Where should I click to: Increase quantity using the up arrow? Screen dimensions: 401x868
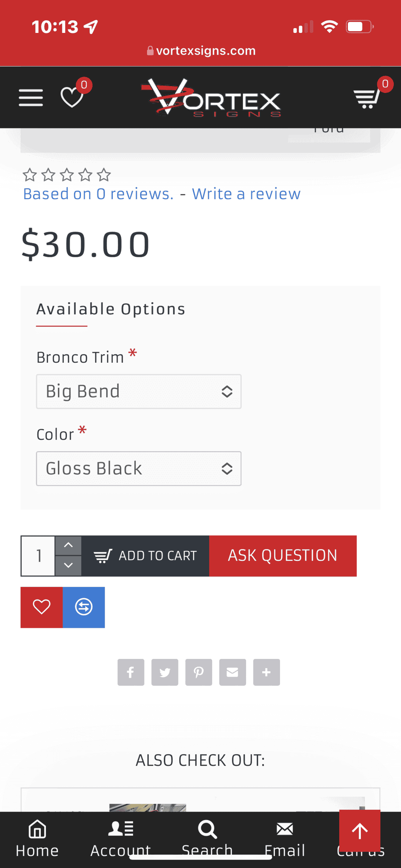tap(68, 545)
